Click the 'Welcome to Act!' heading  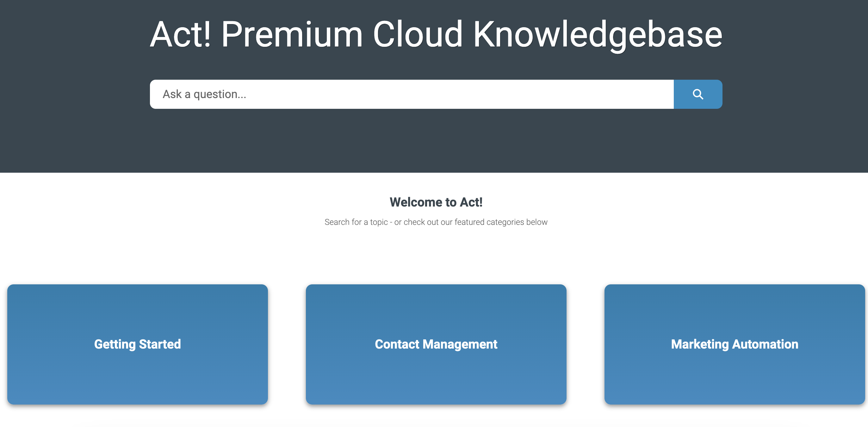click(436, 202)
